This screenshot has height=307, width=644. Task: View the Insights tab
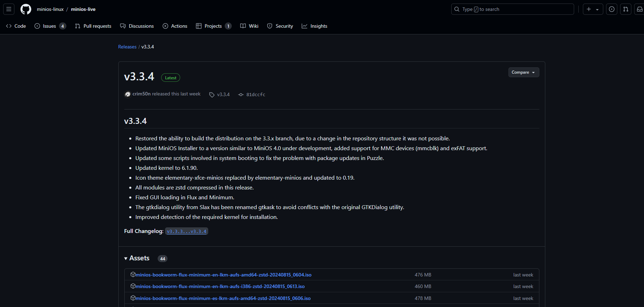[x=314, y=26]
